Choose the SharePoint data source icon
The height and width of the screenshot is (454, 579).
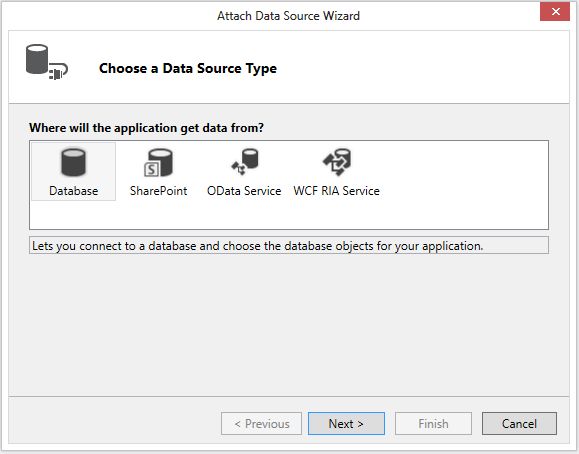(158, 163)
